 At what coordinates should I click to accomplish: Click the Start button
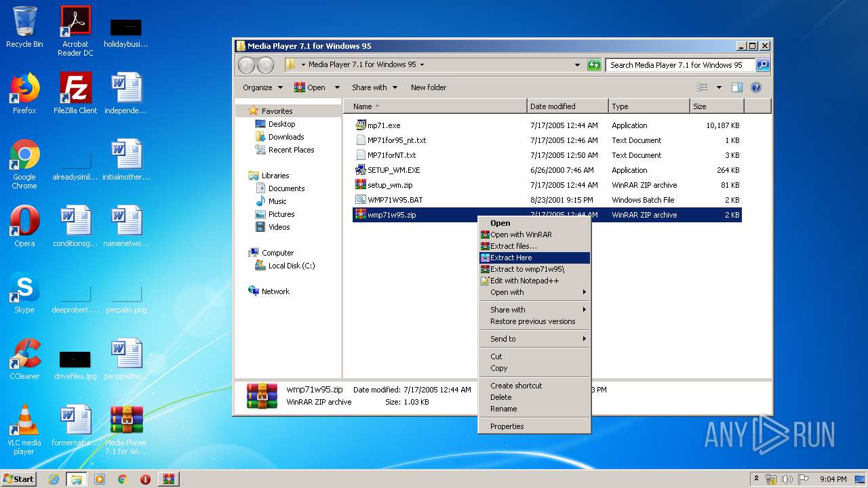point(19,479)
